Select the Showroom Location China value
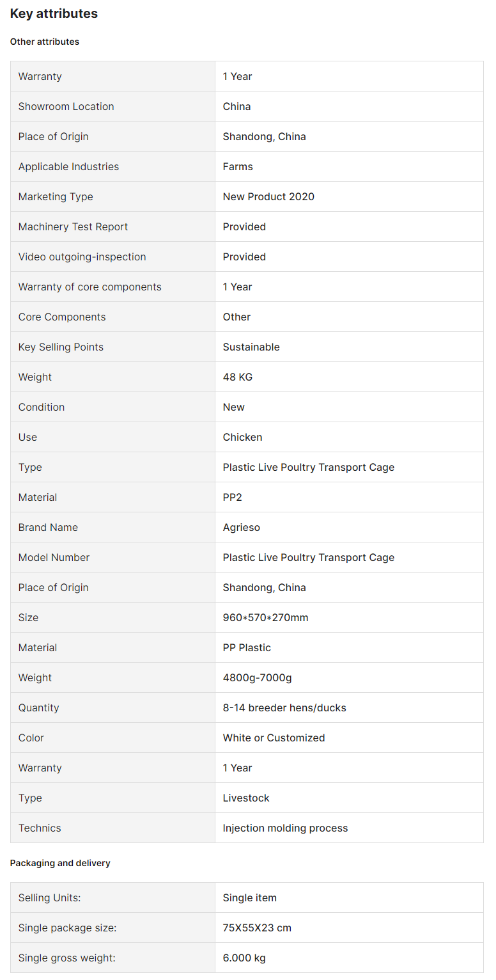The image size is (496, 980). pos(236,106)
